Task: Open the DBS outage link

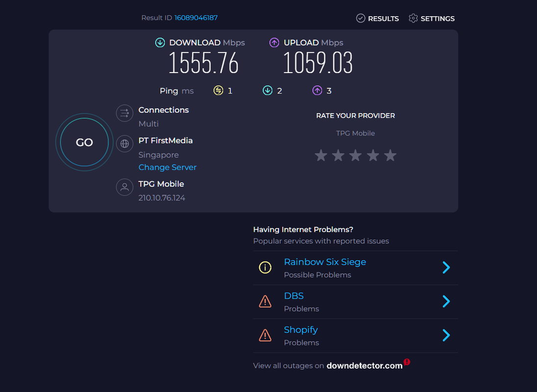Action: click(x=294, y=296)
